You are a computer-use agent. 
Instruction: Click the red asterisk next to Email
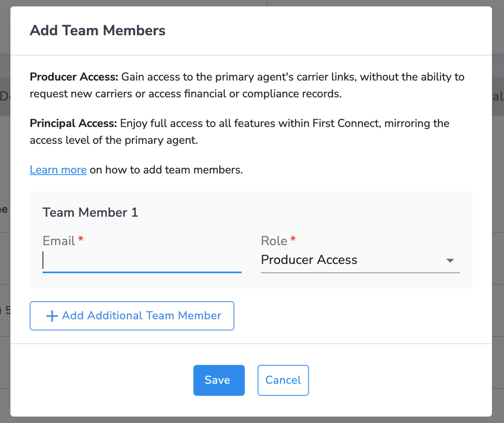point(80,240)
